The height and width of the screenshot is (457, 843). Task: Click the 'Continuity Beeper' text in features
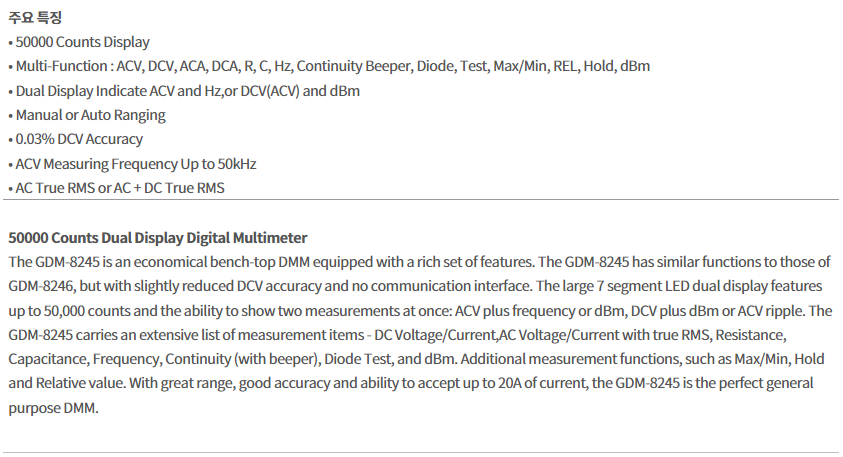tap(354, 66)
